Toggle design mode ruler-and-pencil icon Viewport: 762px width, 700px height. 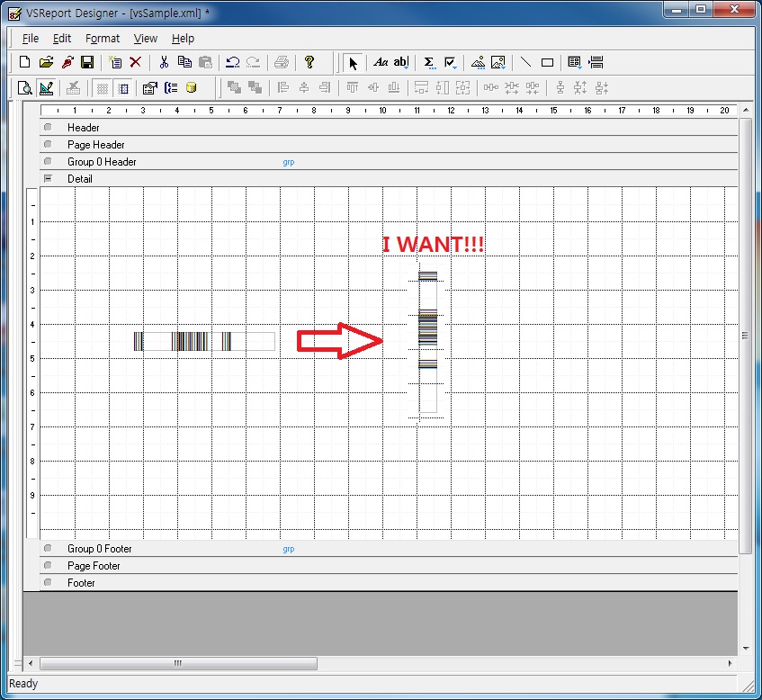(x=46, y=88)
